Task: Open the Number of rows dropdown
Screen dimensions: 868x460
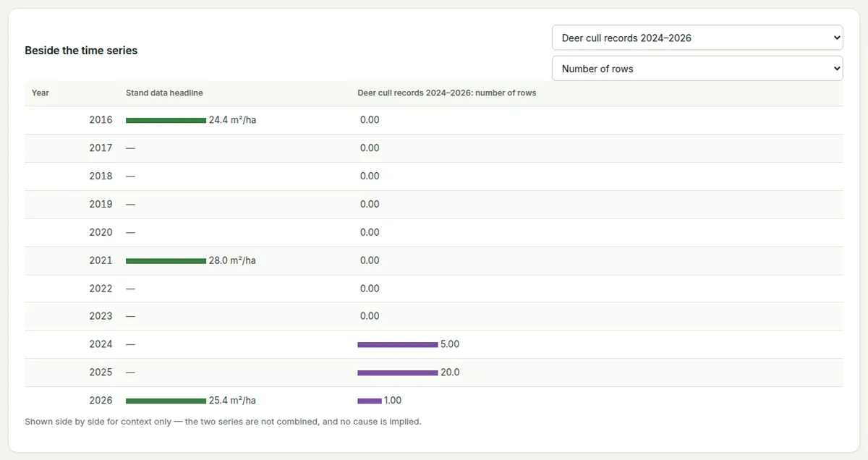Action: pos(697,69)
